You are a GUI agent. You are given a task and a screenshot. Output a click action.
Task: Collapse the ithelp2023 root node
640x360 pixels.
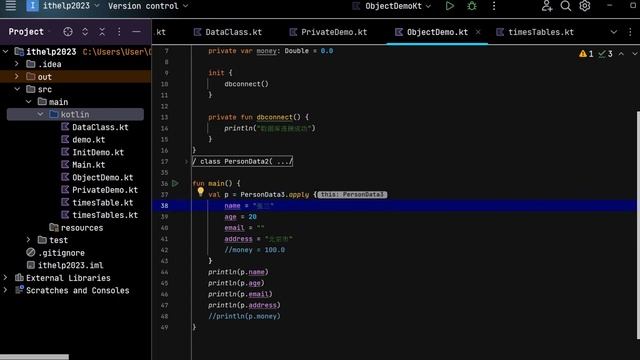(x=6, y=52)
